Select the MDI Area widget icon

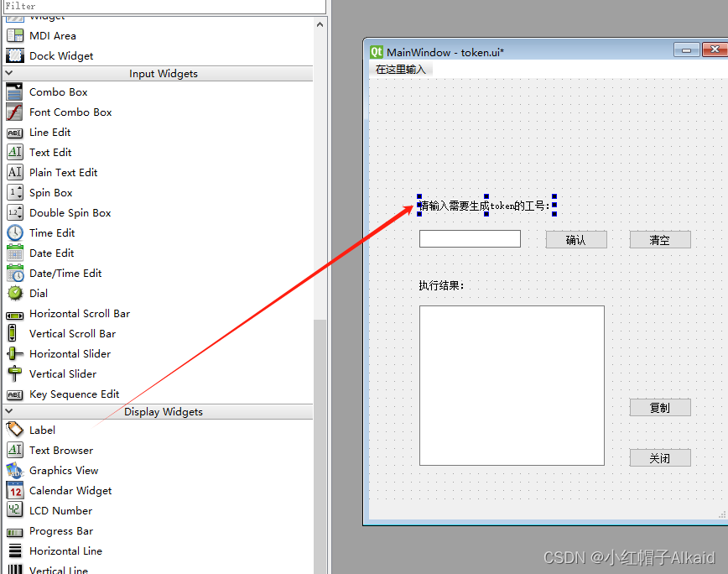click(15, 36)
